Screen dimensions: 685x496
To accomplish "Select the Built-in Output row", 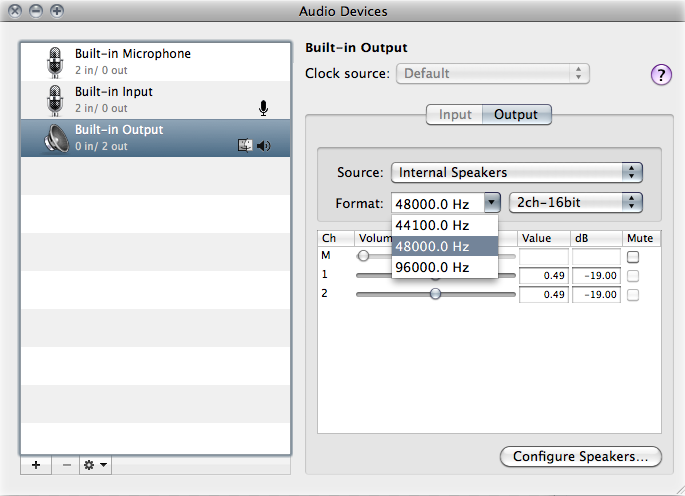I will point(156,138).
